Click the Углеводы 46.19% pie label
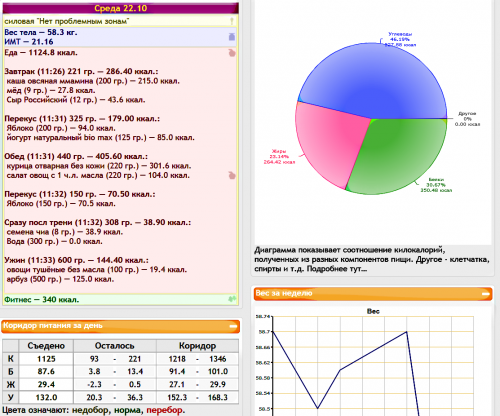The image size is (500, 416). 400,39
